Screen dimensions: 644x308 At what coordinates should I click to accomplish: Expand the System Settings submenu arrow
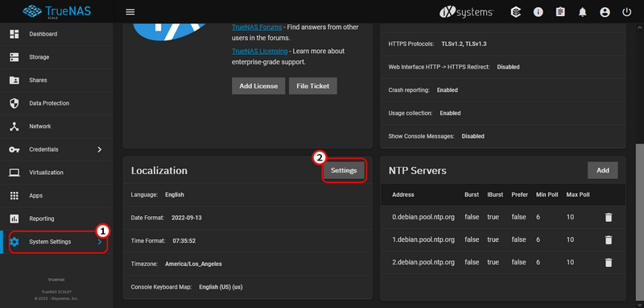click(x=99, y=242)
